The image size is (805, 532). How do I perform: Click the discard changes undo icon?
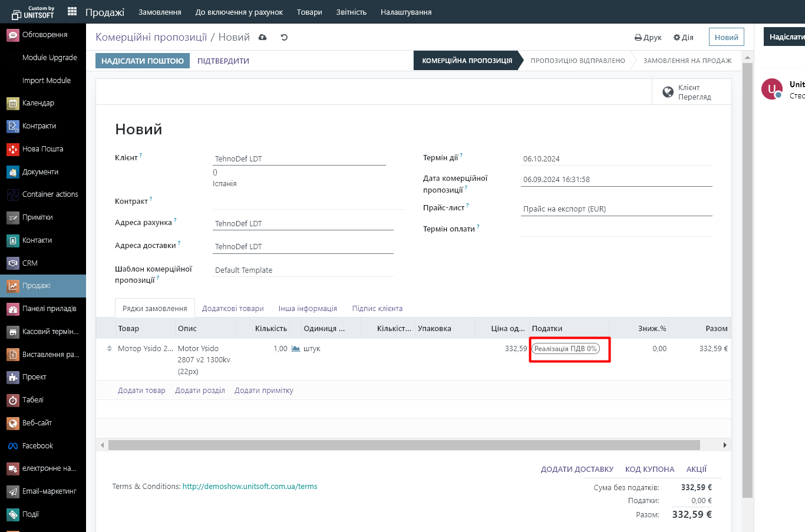(284, 37)
